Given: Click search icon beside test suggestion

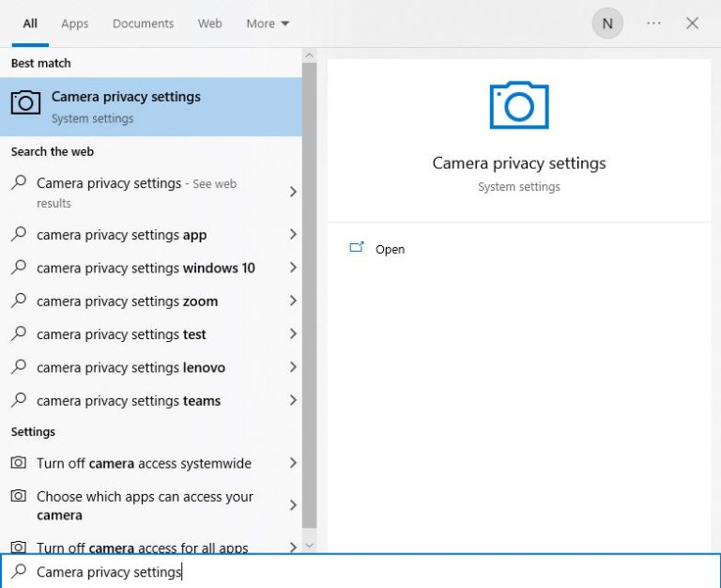Looking at the screenshot, I should click(x=19, y=333).
